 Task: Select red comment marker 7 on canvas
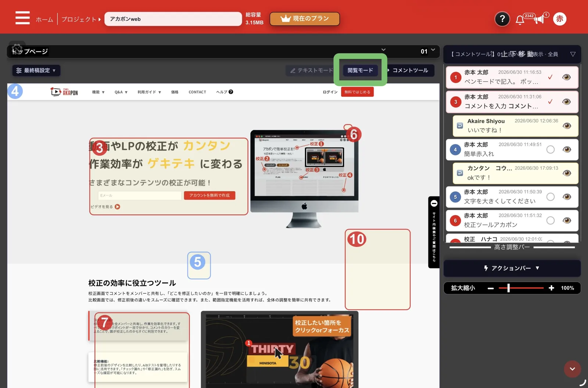pyautogui.click(x=105, y=323)
